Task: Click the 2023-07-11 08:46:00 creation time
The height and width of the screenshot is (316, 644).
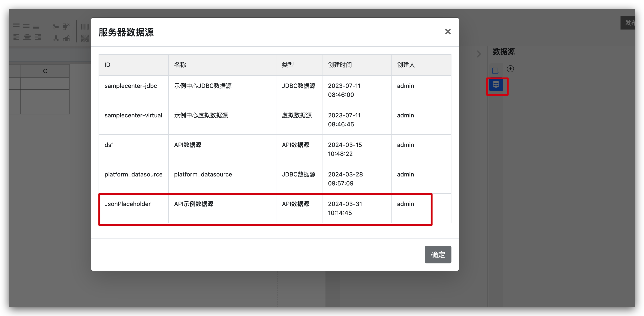Action: [357, 90]
